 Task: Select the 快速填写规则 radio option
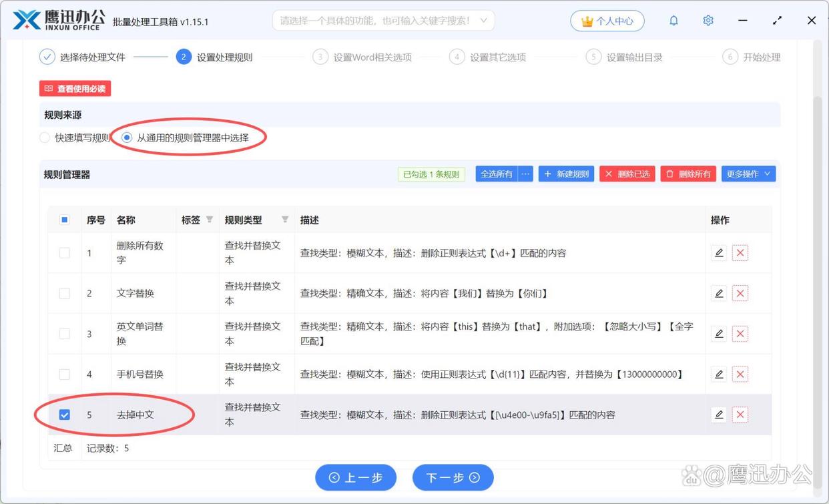pos(45,138)
